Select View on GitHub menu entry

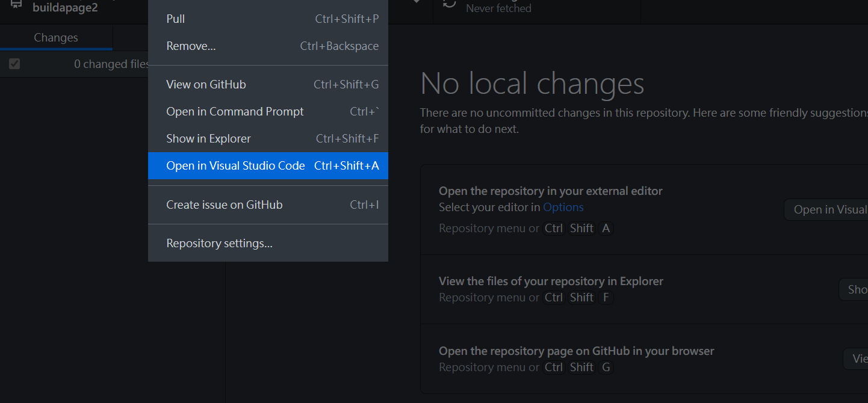(x=268, y=84)
